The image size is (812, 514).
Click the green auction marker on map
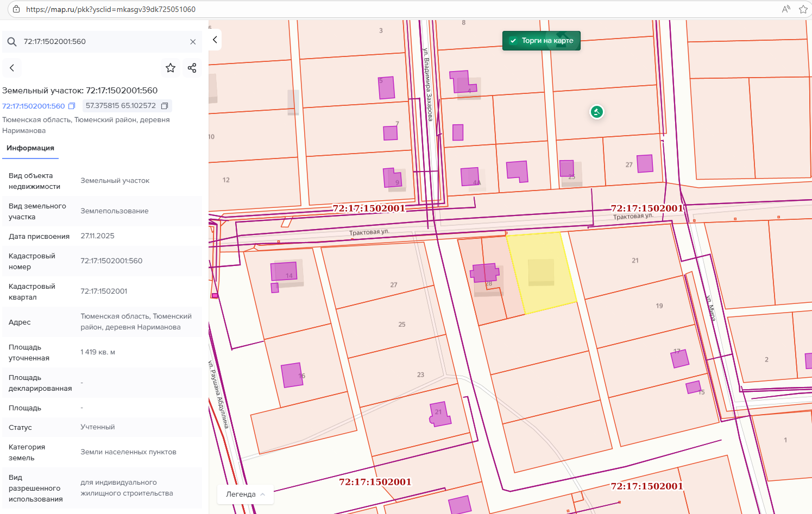(597, 112)
